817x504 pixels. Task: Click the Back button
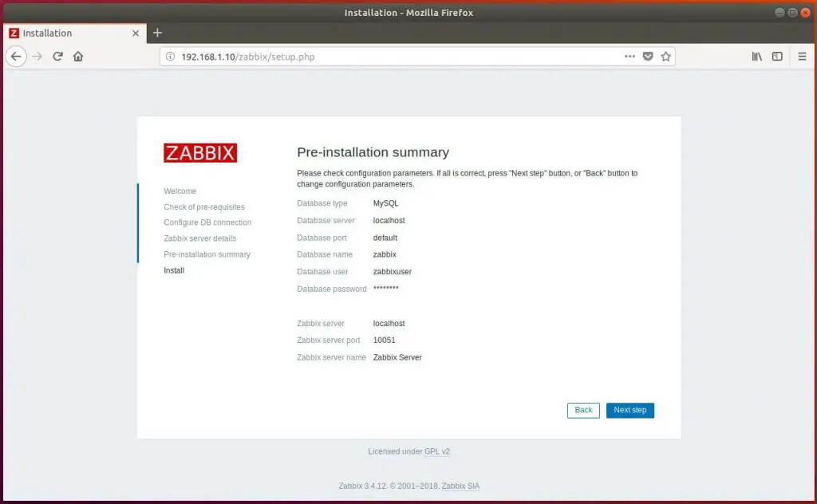pos(583,410)
